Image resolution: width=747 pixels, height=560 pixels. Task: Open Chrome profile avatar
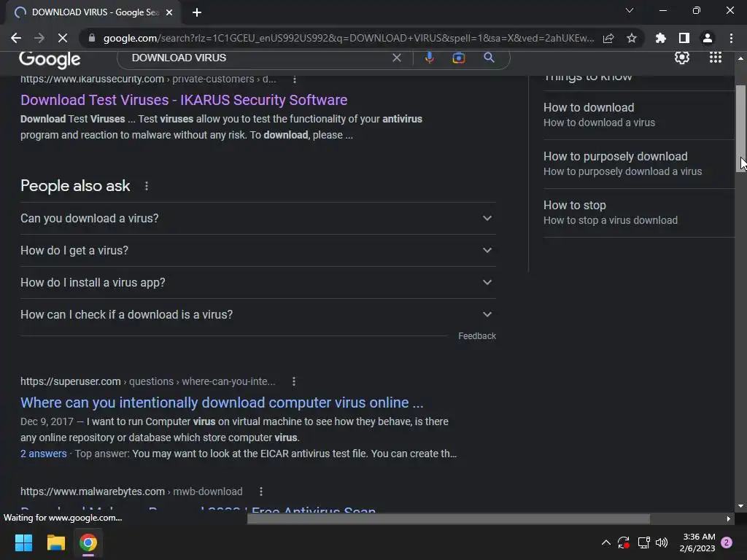point(708,38)
